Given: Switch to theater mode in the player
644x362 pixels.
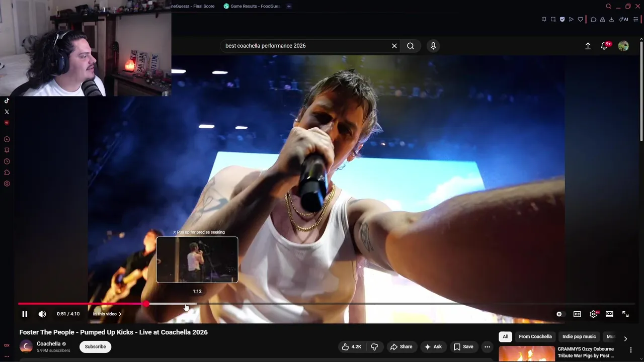Looking at the screenshot, I should pyautogui.click(x=609, y=314).
